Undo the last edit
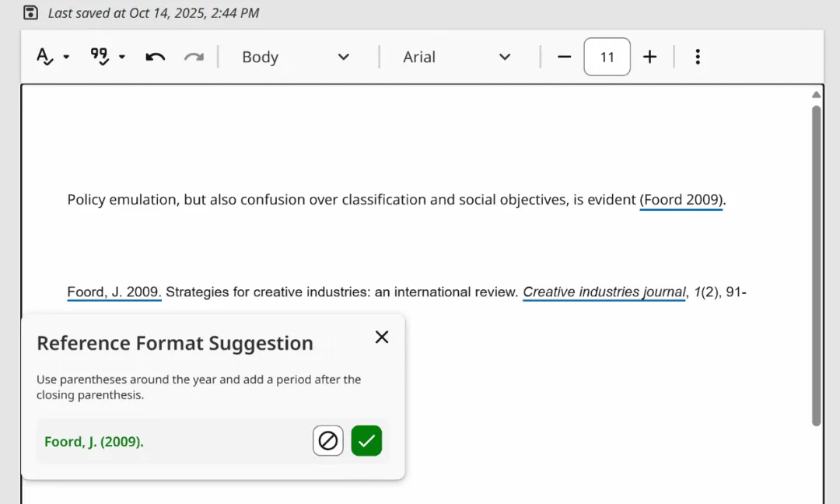Viewport: 840px width, 504px height. (x=156, y=57)
